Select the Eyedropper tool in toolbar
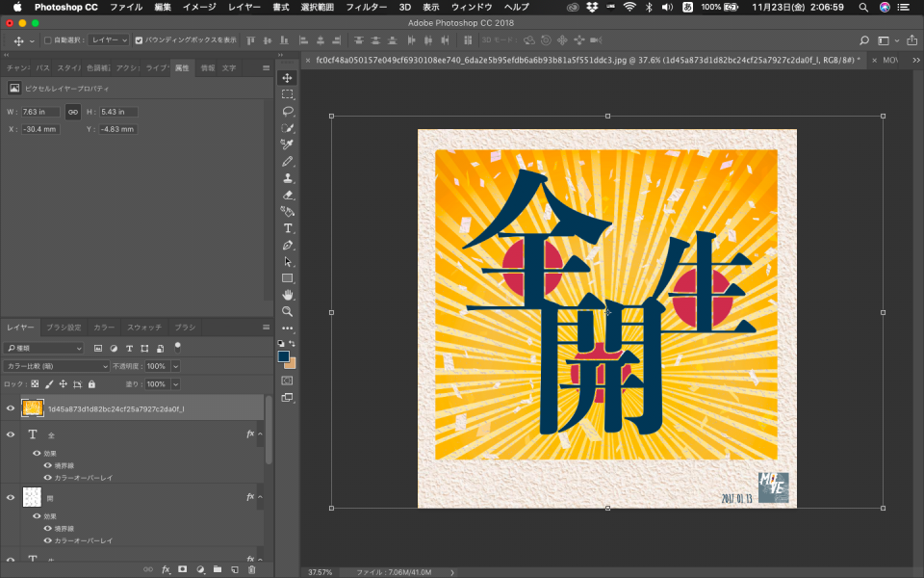Screen dimensions: 924x578 pyautogui.click(x=287, y=144)
